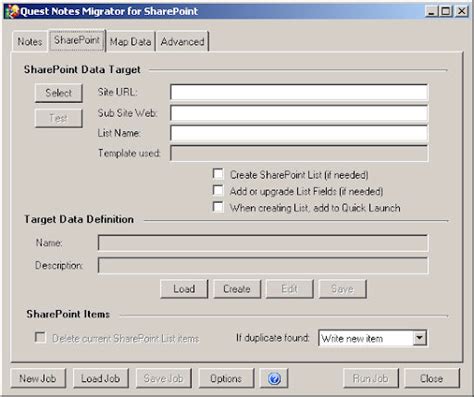The image size is (474, 397).
Task: Check Delete current SharePoint List items
Action: (40, 337)
